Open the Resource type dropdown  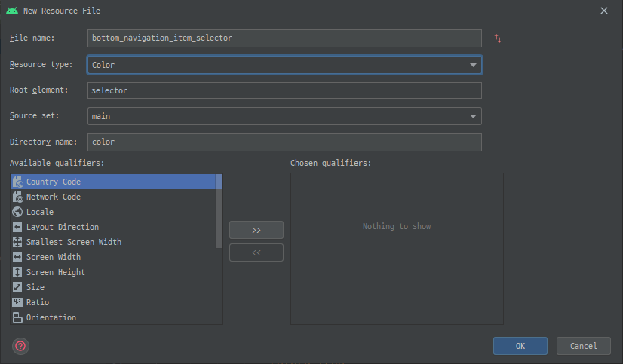[x=284, y=65]
